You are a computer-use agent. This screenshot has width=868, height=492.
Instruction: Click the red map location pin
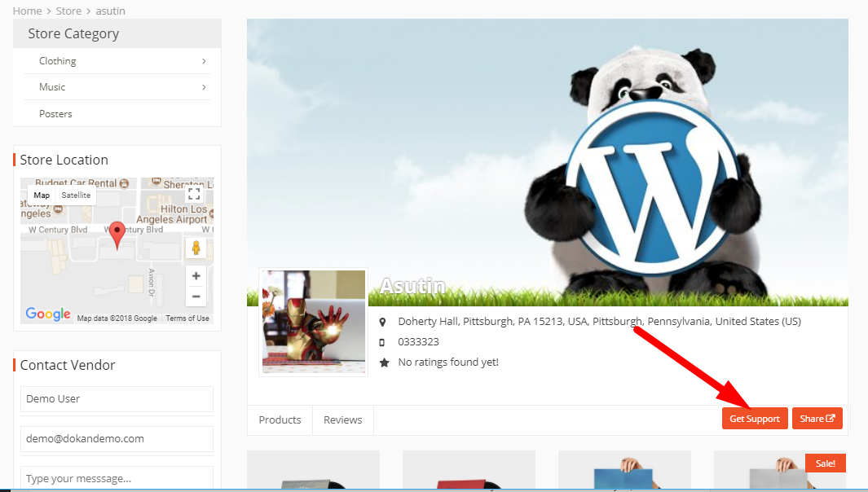click(x=117, y=235)
